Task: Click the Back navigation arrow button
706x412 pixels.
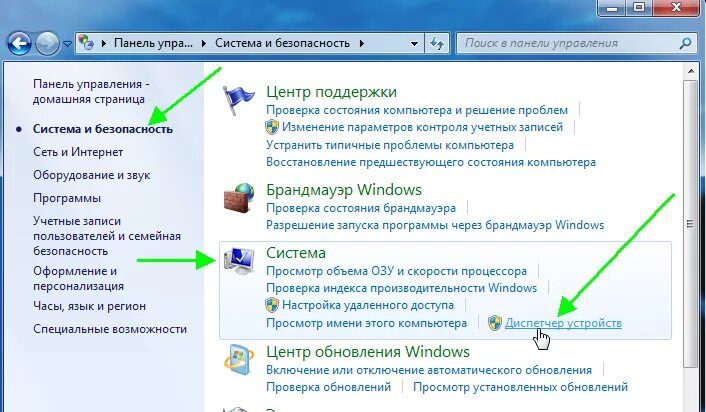Action: click(19, 44)
